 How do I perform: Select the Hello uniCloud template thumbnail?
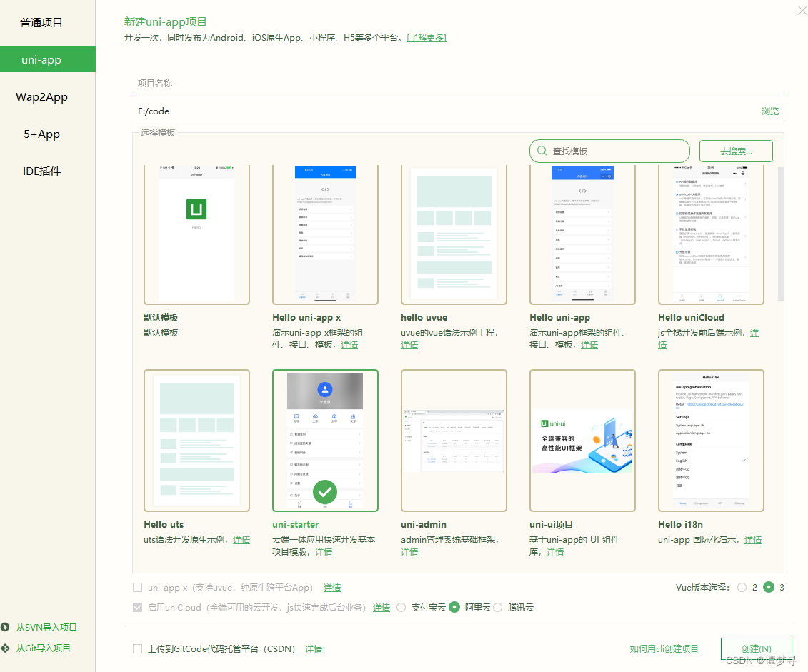tap(711, 234)
